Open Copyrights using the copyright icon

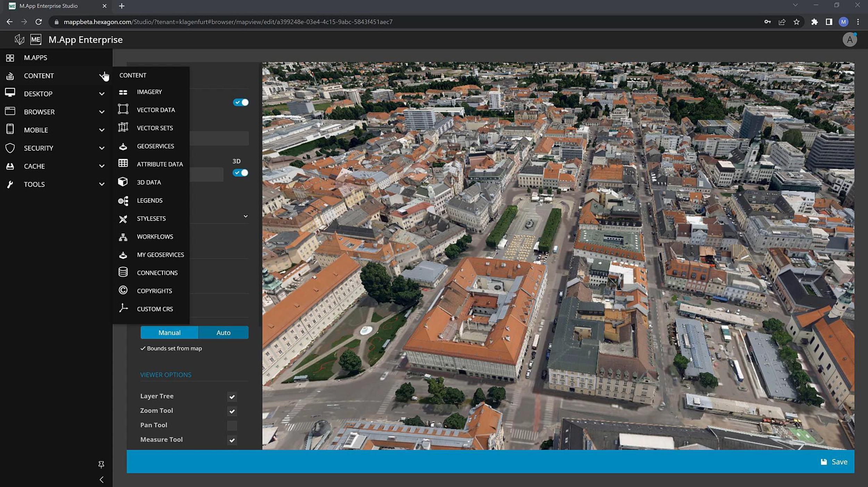(123, 290)
